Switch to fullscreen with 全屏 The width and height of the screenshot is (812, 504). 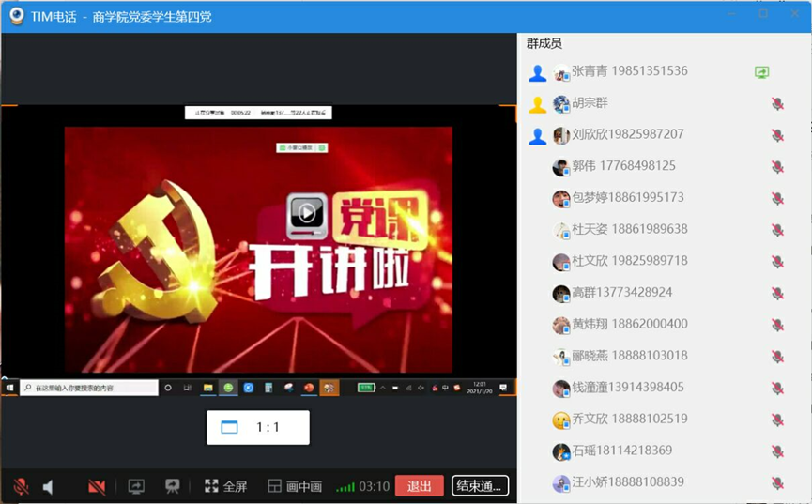226,486
